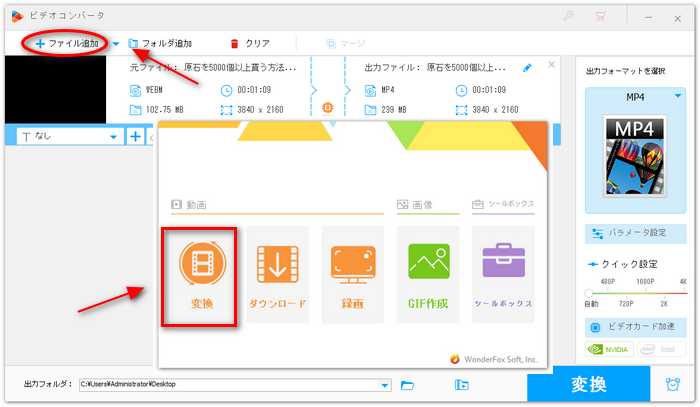Click the source size 102.75 MB
The height and width of the screenshot is (407, 700).
point(165,110)
